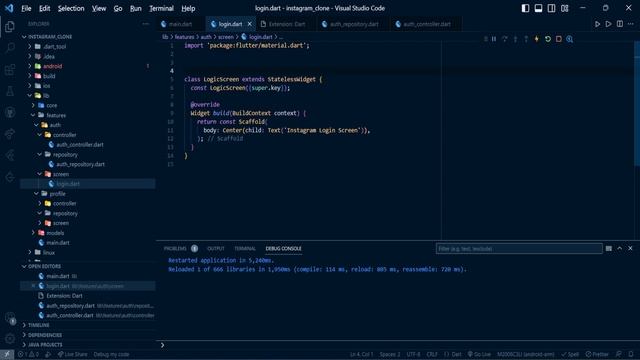Focus the debug console filter field
The height and width of the screenshot is (360, 640).
click(519, 249)
